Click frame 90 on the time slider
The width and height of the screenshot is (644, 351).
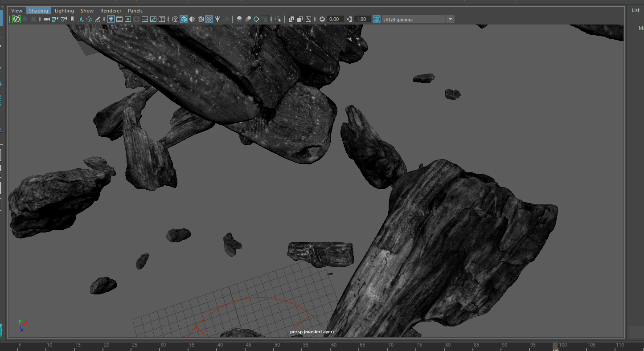[x=505, y=345]
